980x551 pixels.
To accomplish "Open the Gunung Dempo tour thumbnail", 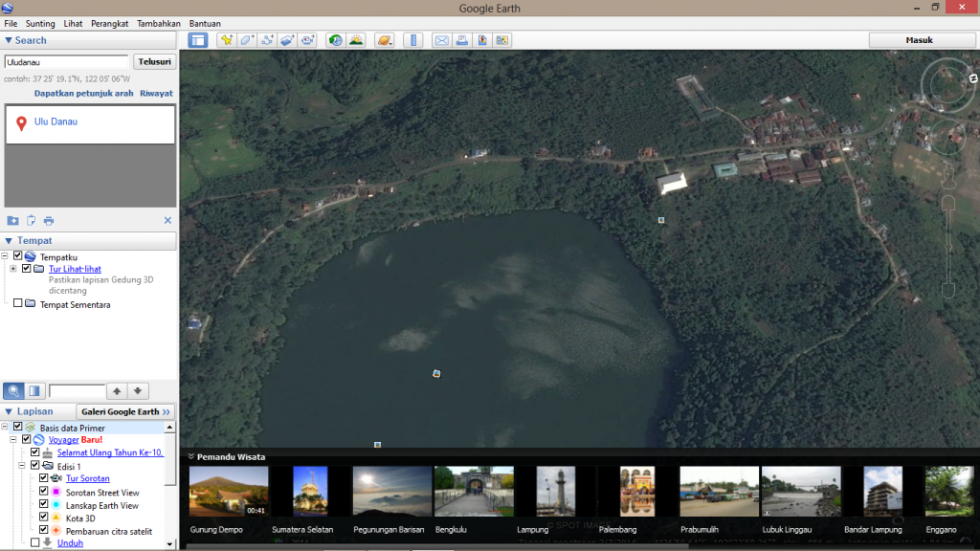I will click(x=229, y=491).
